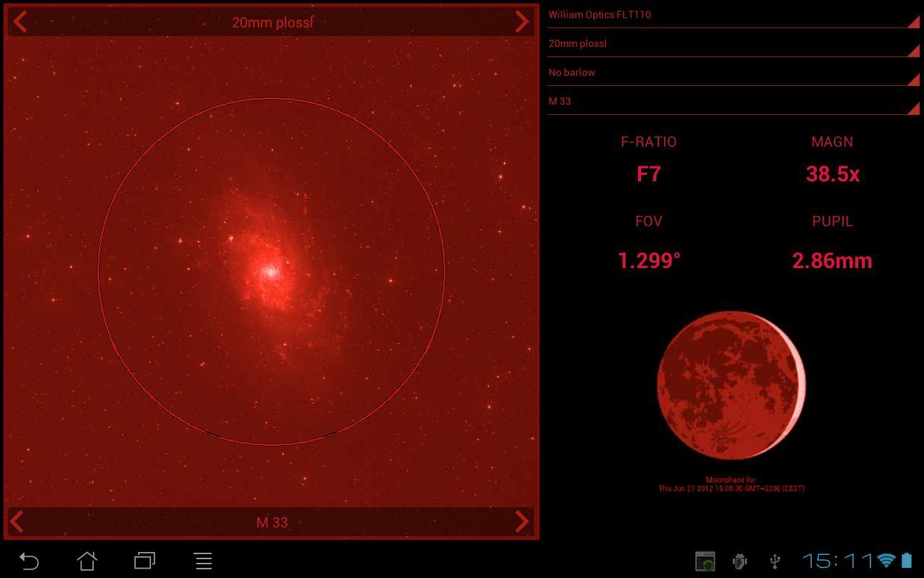The width and height of the screenshot is (924, 578).
Task: Tap the USB connection status icon
Action: (775, 561)
